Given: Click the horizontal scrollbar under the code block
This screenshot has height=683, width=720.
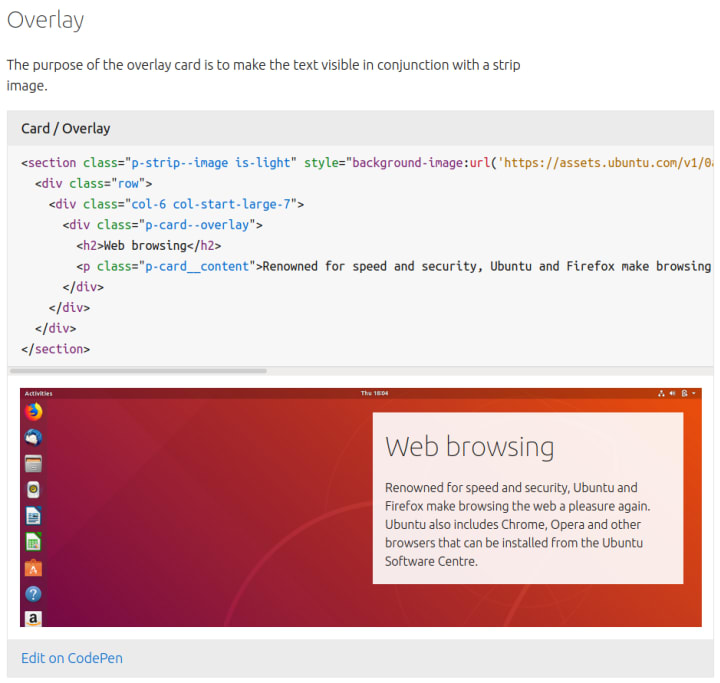Looking at the screenshot, I should 138,371.
